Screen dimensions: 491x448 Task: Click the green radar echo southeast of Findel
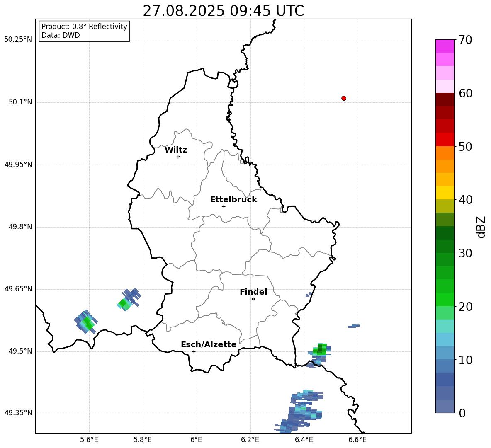(320, 349)
